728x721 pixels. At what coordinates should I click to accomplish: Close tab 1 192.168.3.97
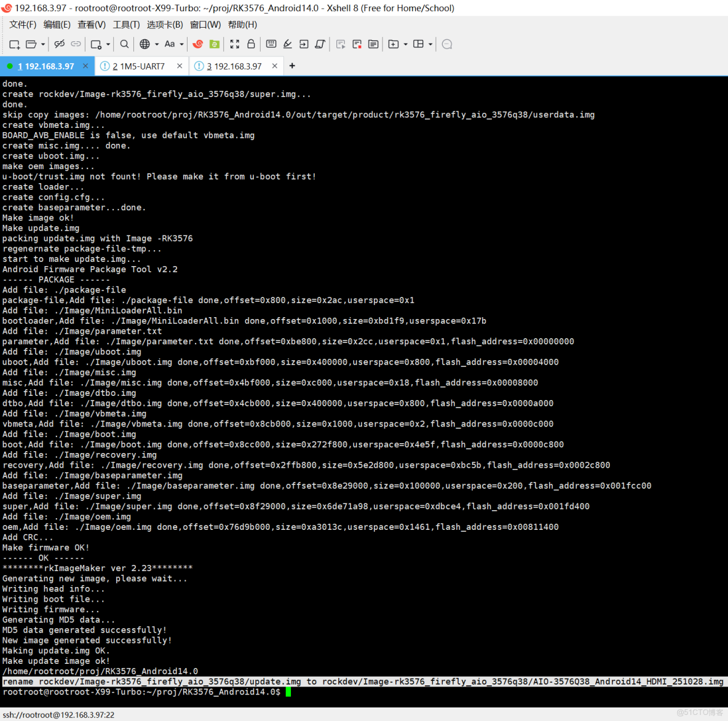85,66
